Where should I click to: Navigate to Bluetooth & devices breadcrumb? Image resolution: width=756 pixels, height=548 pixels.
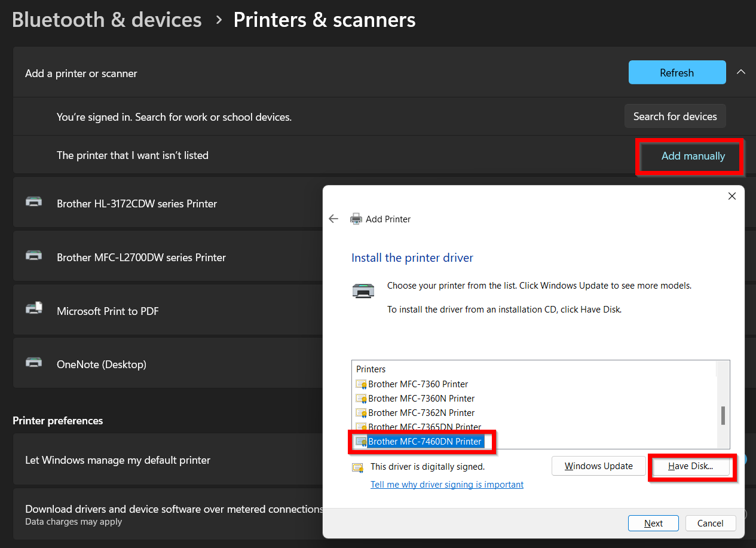click(x=107, y=20)
